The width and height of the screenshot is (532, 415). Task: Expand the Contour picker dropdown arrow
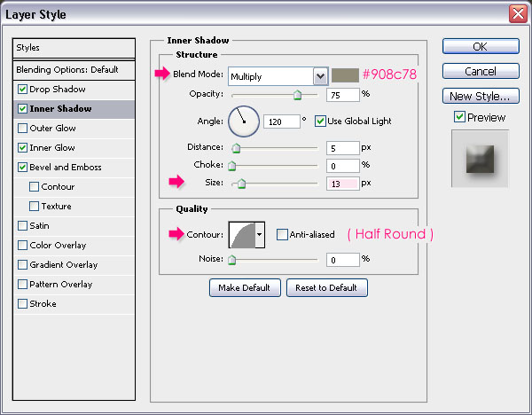pos(260,235)
